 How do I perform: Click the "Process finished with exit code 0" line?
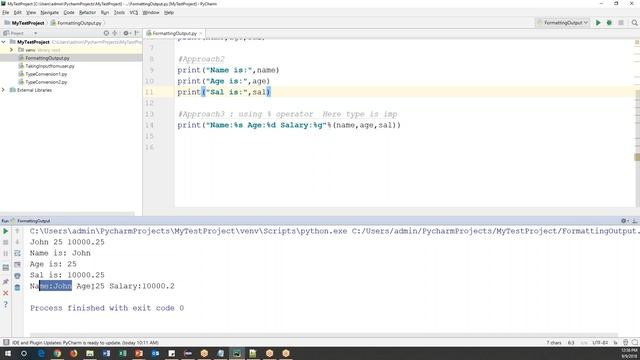tap(107, 308)
